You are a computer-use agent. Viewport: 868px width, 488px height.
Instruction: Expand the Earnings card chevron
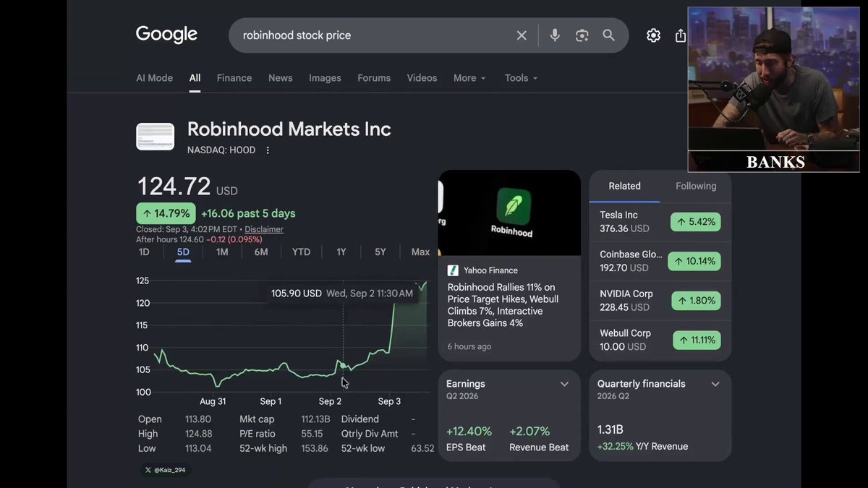click(x=564, y=384)
